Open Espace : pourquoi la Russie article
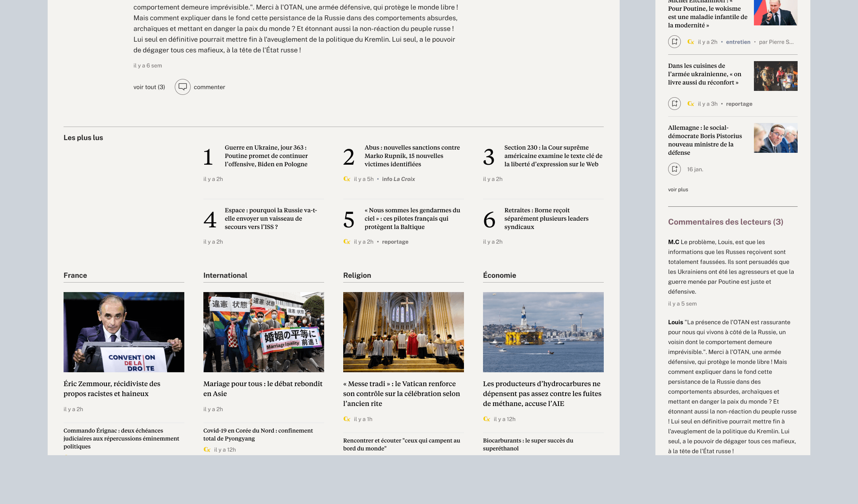Image resolution: width=858 pixels, height=504 pixels. (271, 219)
